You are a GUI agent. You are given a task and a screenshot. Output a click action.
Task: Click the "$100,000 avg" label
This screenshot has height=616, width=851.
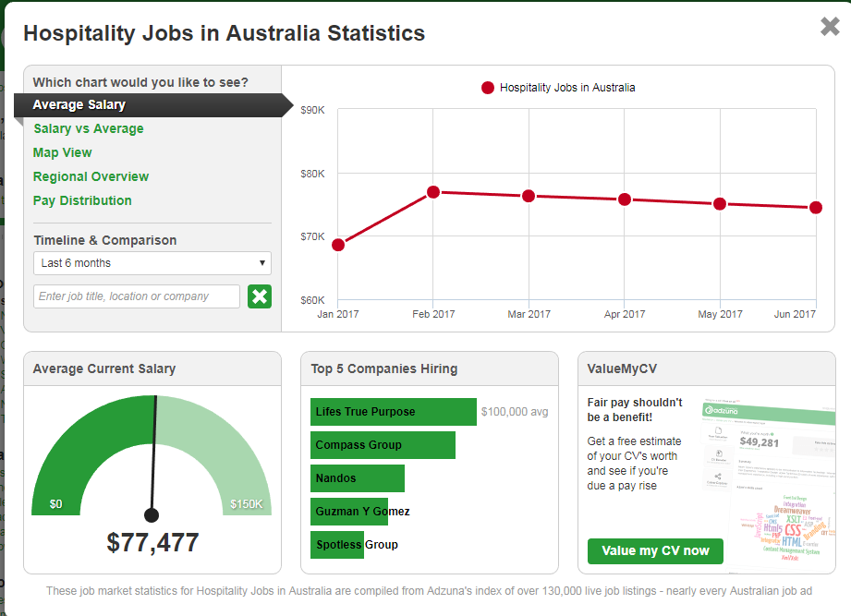(x=515, y=412)
